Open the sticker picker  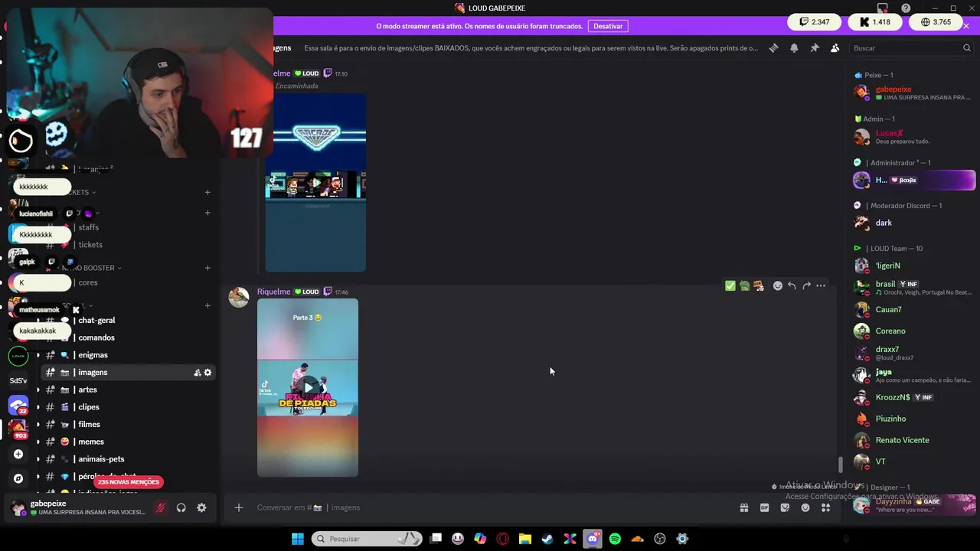tap(785, 507)
